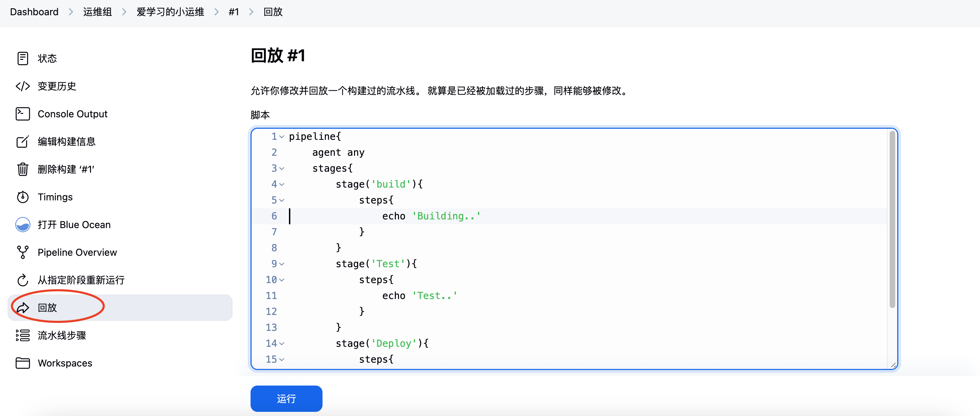Click the 编辑构建信息 pencil icon
Viewport: 980px width, 416px height.
[22, 142]
